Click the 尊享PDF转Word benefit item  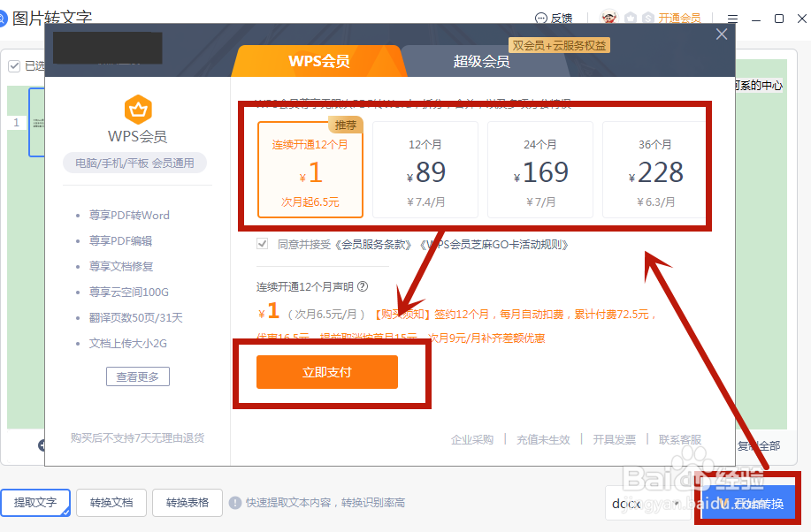tap(129, 215)
